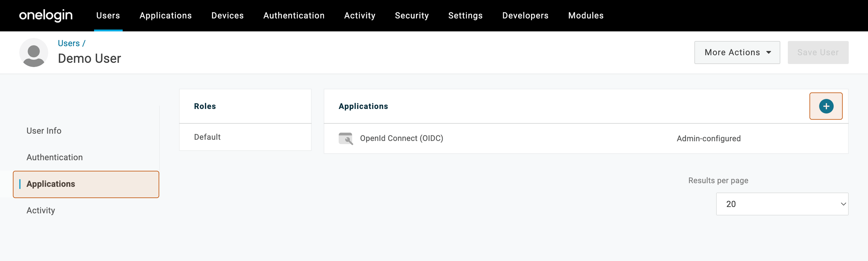Click the Save User button
The width and height of the screenshot is (868, 261).
point(818,52)
